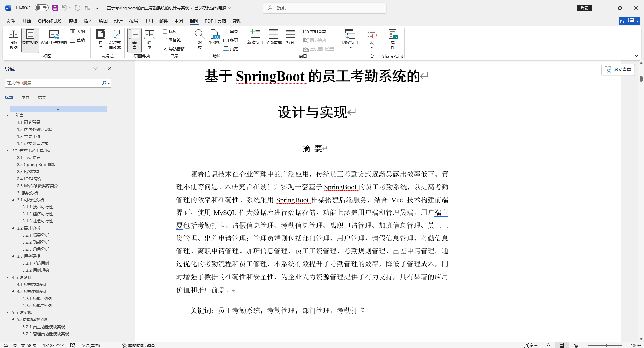This screenshot has width=644, height=348.
Task: Split the document window (拆分)
Action: point(290,38)
